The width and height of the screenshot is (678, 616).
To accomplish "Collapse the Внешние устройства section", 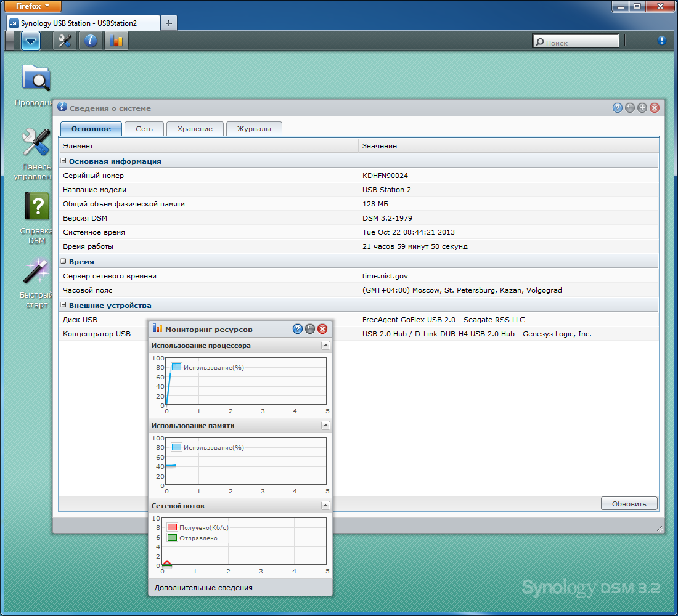I will coord(63,305).
